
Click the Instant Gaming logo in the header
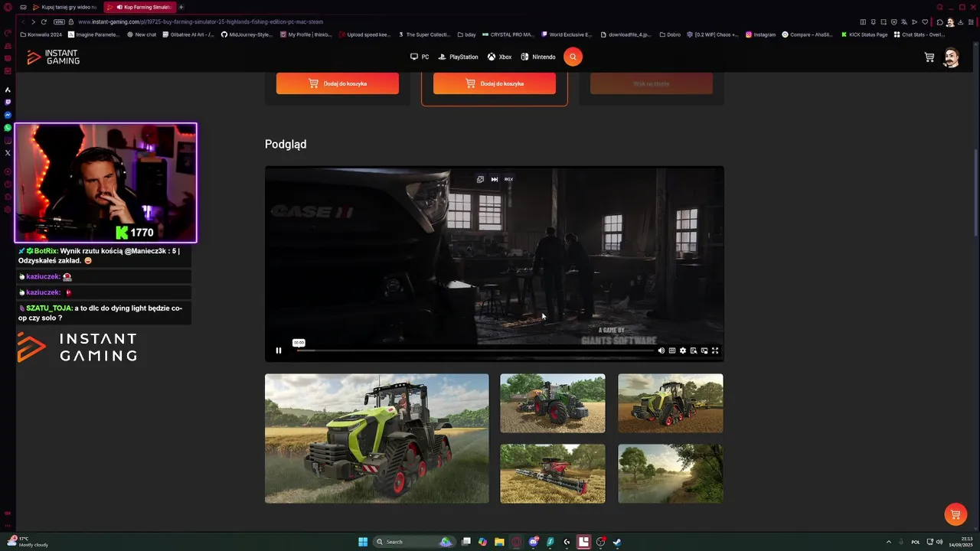pyautogui.click(x=53, y=57)
